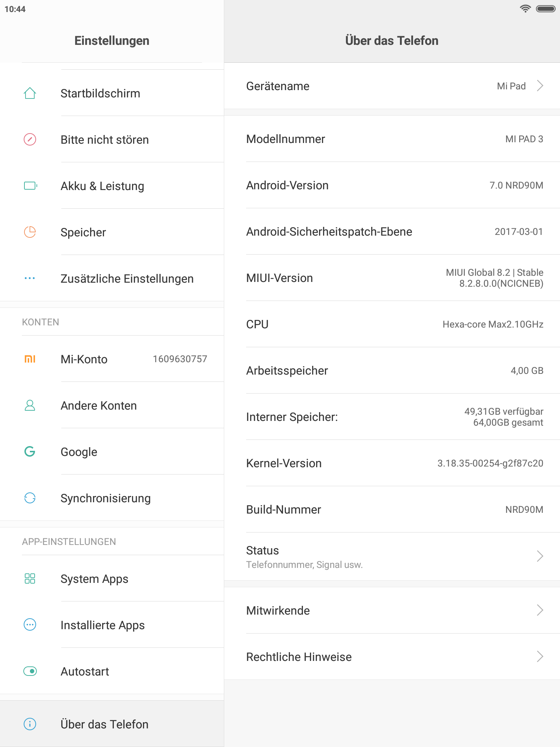Tap the Startbildschirm home icon
The height and width of the screenshot is (747, 560).
[x=30, y=93]
